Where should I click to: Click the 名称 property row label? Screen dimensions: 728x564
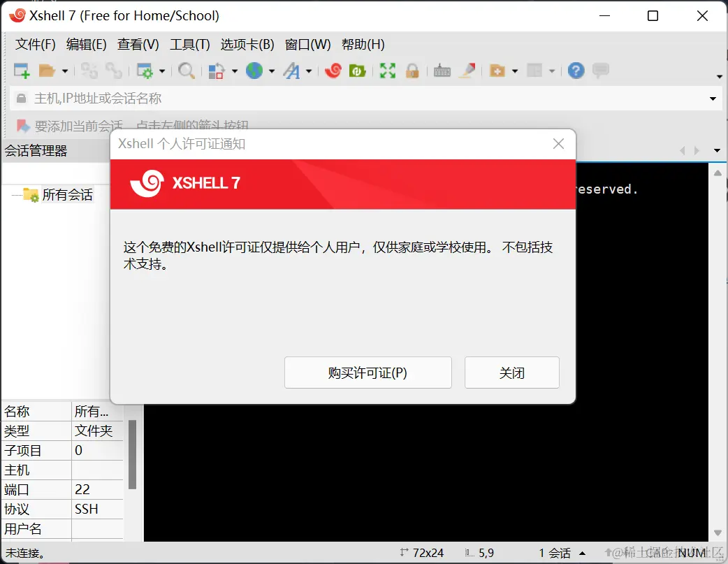pos(17,412)
